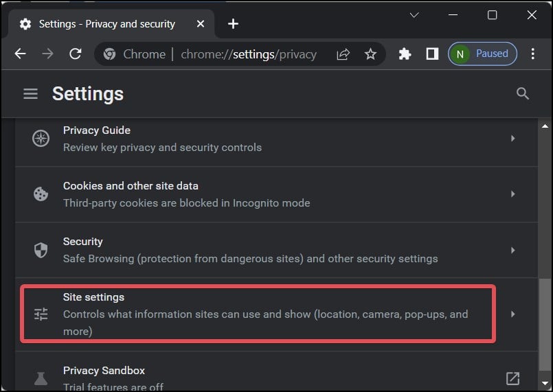Click the Security shield icon
The width and height of the screenshot is (553, 392).
41,250
